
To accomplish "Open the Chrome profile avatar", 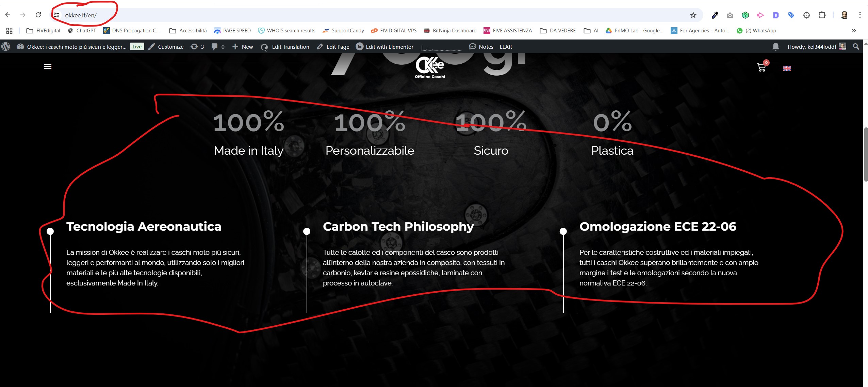I will pos(844,15).
